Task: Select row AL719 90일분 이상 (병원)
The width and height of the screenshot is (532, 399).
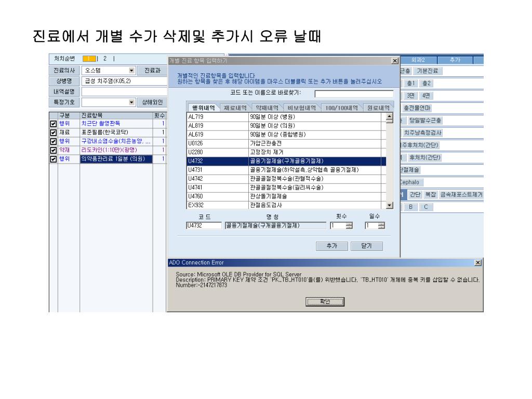Action: (x=286, y=117)
